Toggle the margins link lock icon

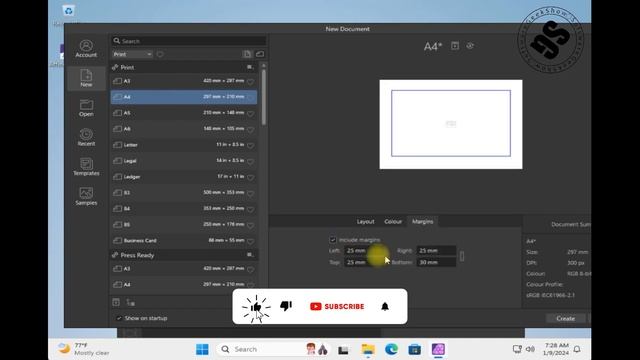(462, 256)
